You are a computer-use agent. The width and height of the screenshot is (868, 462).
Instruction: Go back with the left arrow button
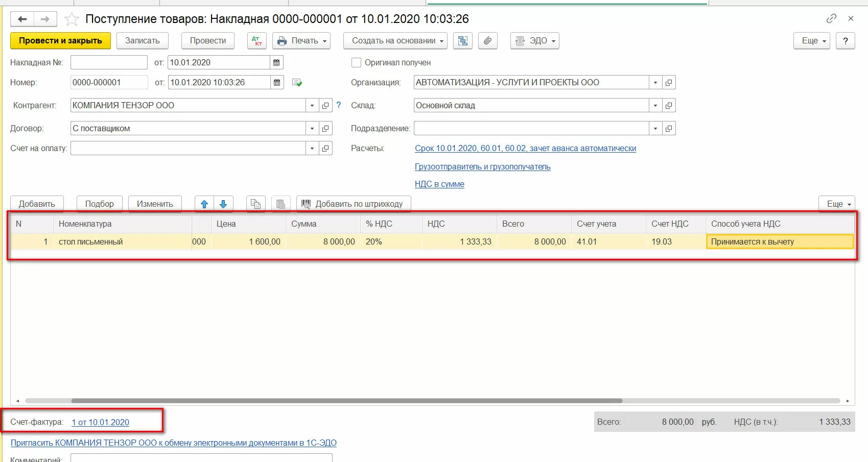[22, 19]
